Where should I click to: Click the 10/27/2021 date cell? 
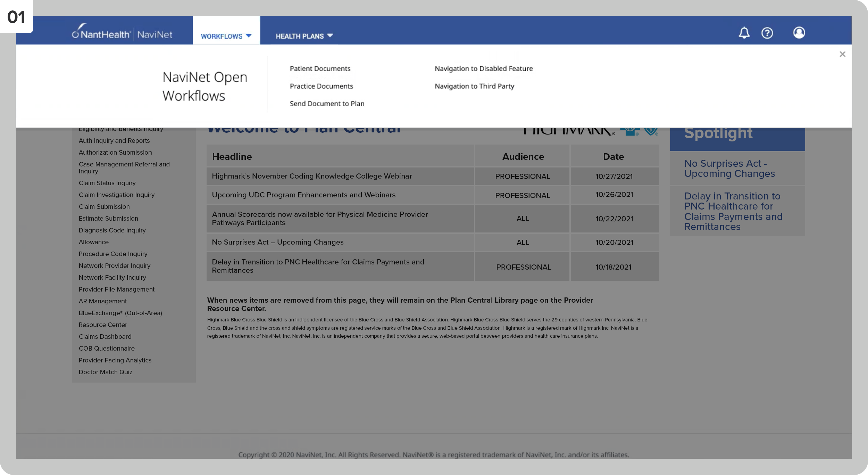point(614,176)
